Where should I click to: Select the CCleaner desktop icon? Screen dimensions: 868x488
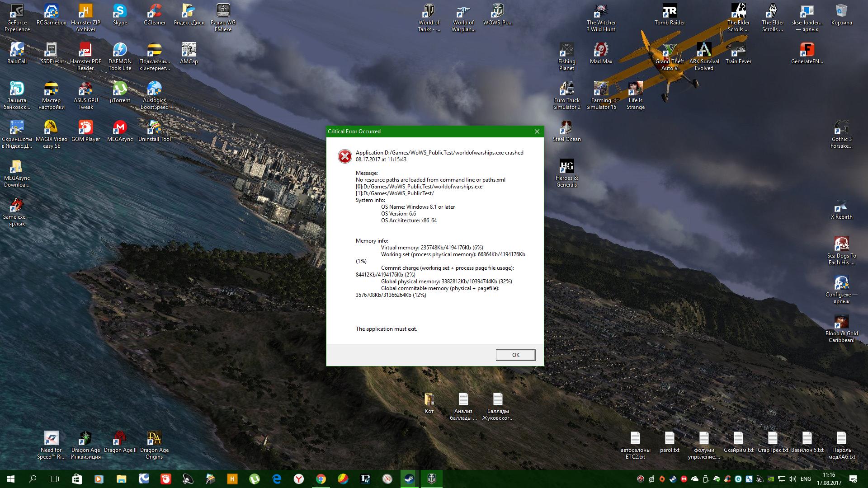coord(155,15)
